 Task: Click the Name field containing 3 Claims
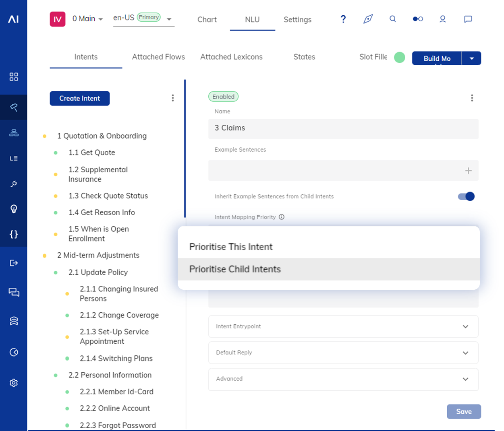pyautogui.click(x=343, y=128)
